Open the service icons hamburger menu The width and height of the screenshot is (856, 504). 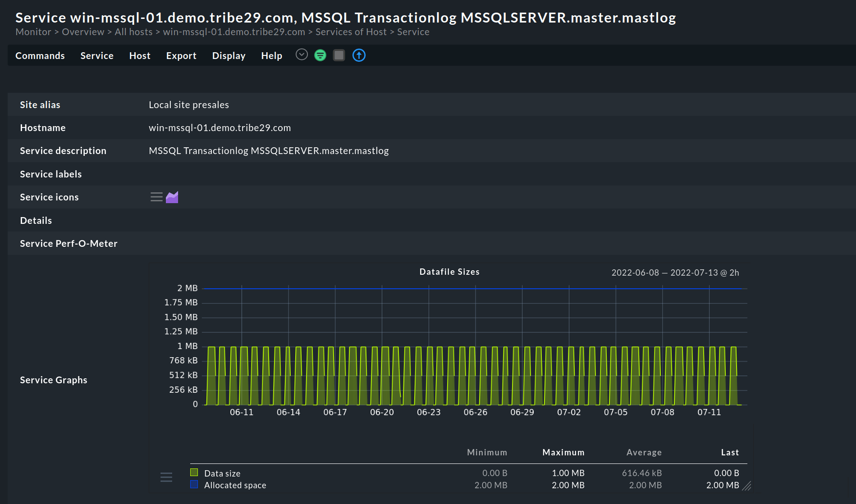[x=156, y=197]
